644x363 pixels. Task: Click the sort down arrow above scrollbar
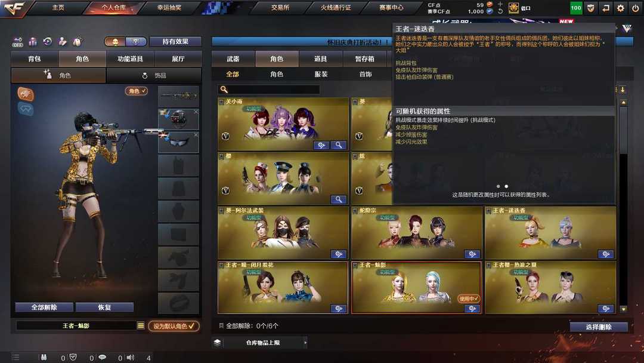[x=623, y=90]
